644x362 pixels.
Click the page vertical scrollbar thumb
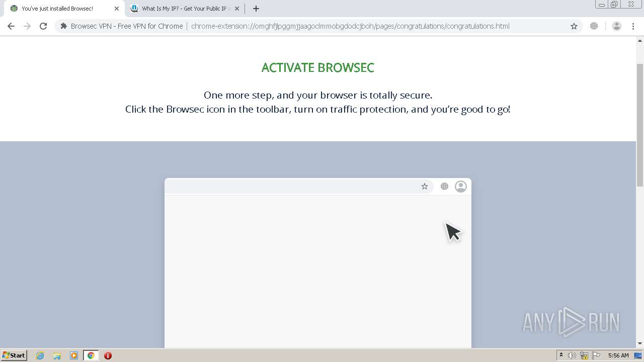(640, 125)
